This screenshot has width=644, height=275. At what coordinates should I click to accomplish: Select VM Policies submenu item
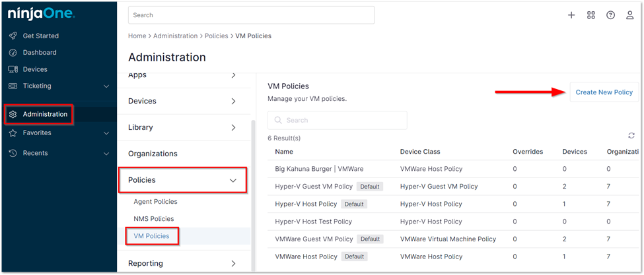[x=151, y=236]
